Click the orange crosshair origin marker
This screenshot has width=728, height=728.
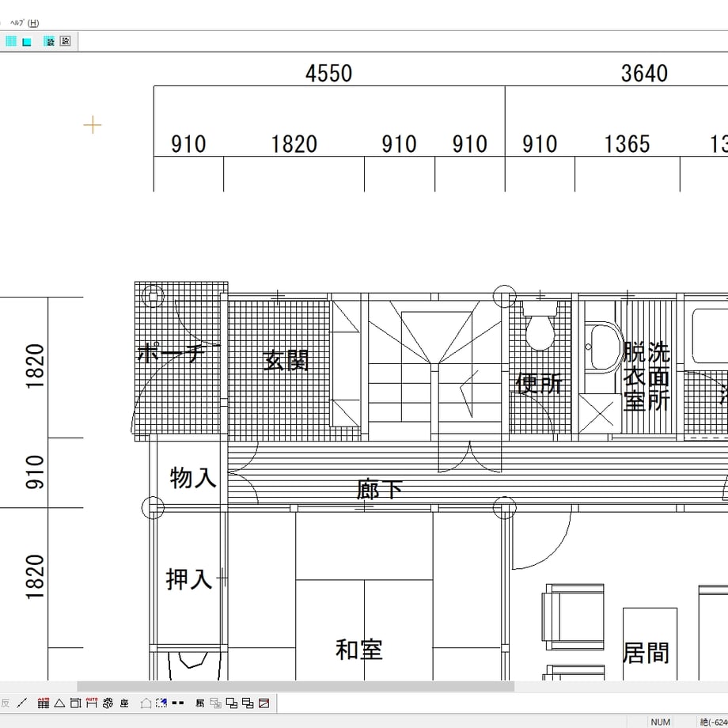(93, 125)
